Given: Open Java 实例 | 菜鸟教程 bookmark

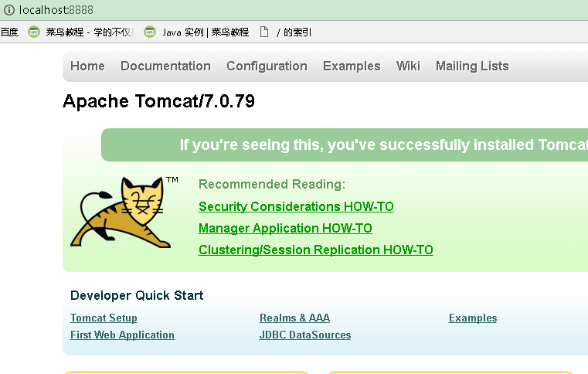Looking at the screenshot, I should coord(206,32).
